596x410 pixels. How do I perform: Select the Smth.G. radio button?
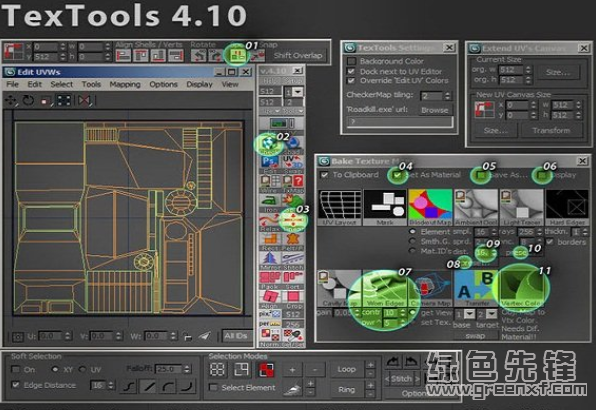pos(412,241)
